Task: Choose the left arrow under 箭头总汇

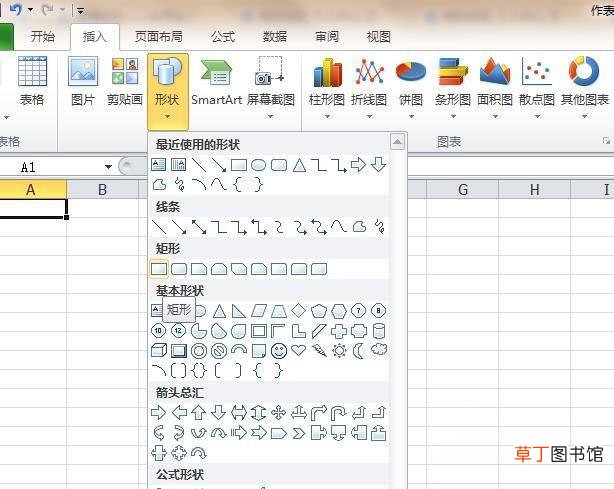Action: point(179,413)
